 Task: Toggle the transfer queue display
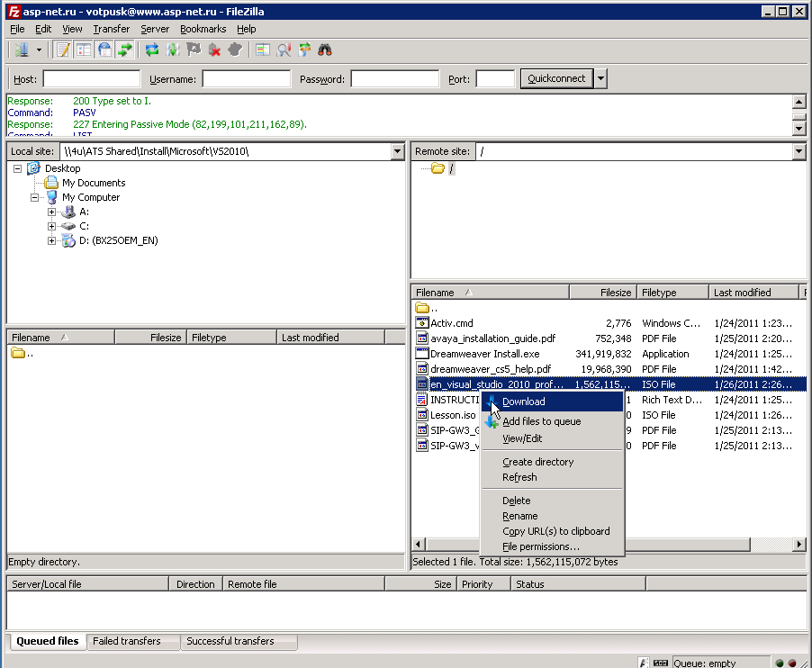pos(125,50)
